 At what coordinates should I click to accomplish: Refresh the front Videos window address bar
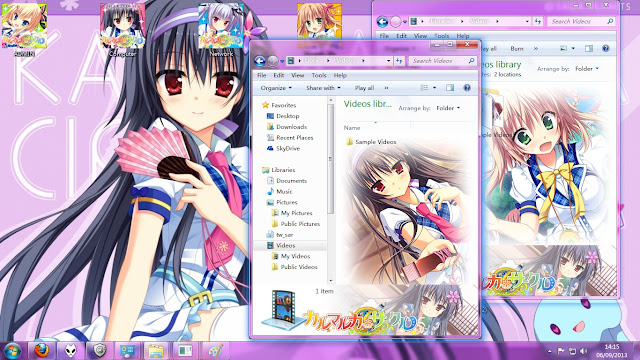coord(399,61)
